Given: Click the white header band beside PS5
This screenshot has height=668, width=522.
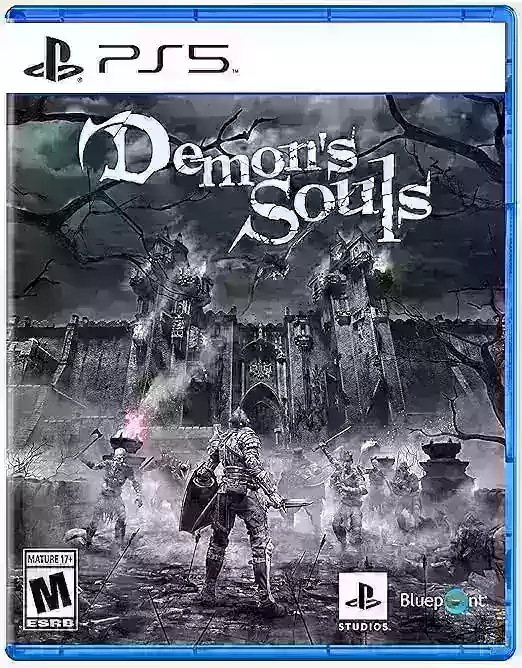Looking at the screenshot, I should pyautogui.click(x=371, y=58).
